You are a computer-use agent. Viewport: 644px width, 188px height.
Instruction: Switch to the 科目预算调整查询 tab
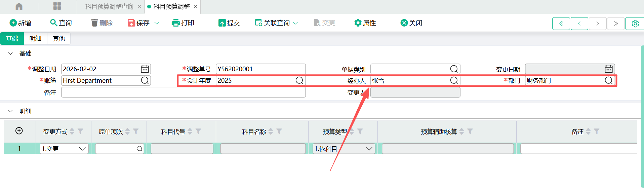click(109, 7)
